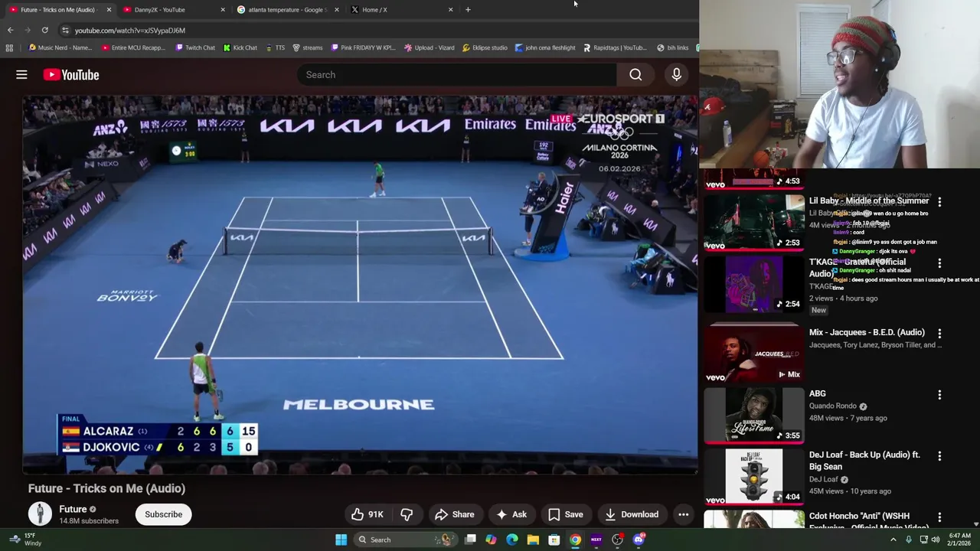Launch Microsoft Edge from the taskbar

[512, 540]
